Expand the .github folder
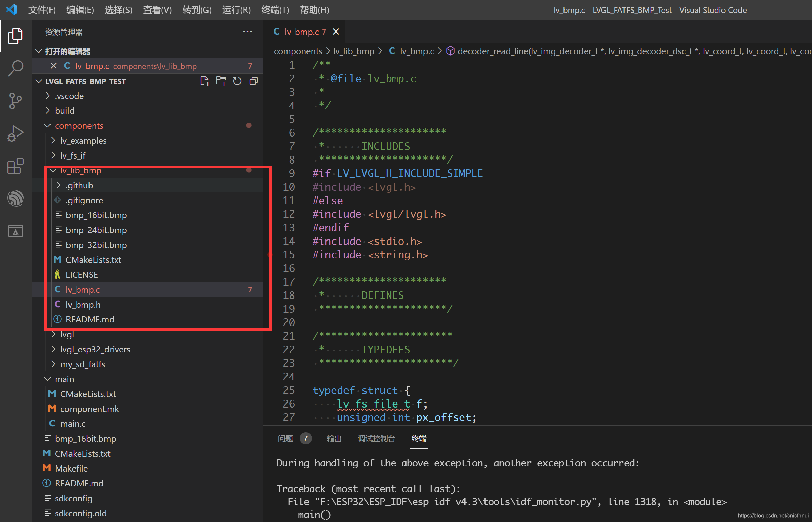Screen dimensions: 812x522 pos(79,185)
